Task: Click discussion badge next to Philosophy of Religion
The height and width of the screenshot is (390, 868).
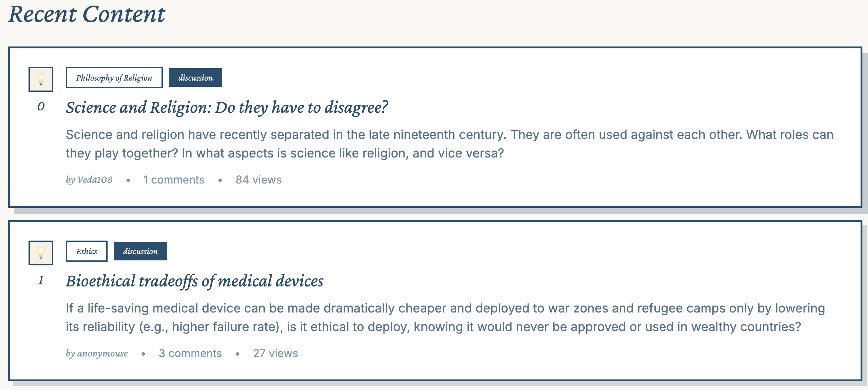Action: pos(195,78)
